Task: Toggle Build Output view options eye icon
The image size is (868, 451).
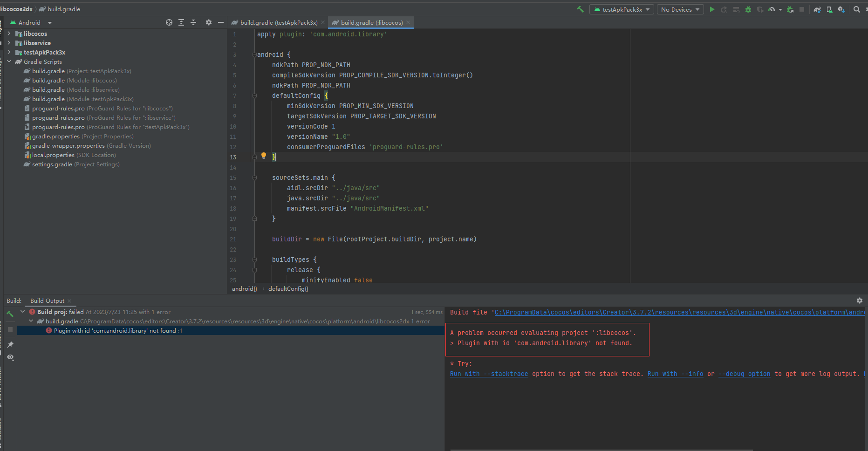Action: [x=10, y=358]
